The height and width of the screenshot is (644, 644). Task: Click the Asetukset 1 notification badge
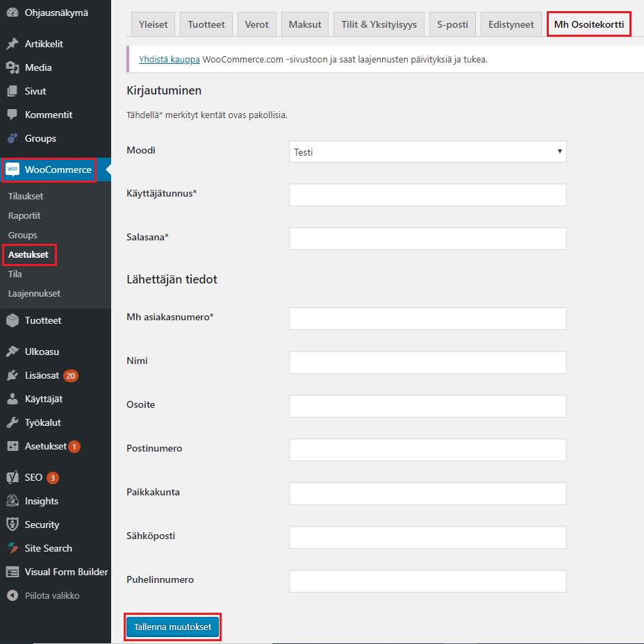74,447
